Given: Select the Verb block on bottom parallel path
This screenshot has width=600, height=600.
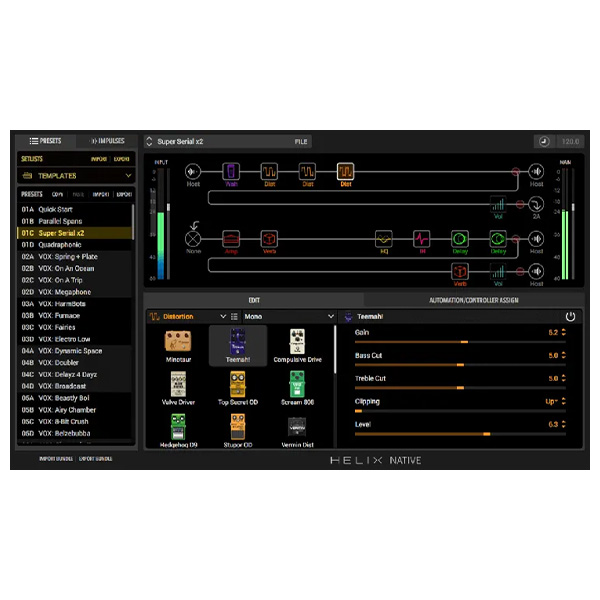Looking at the screenshot, I should coord(460,271).
